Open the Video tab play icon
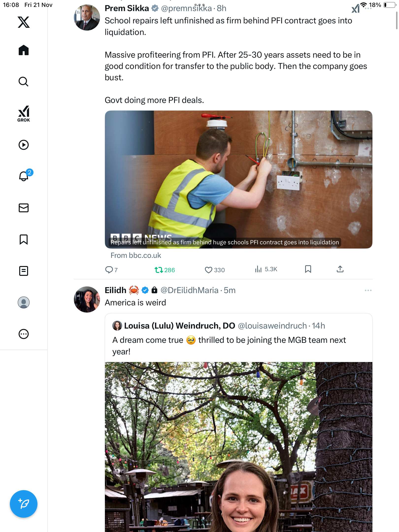Image resolution: width=399 pixels, height=532 pixels. (x=24, y=145)
